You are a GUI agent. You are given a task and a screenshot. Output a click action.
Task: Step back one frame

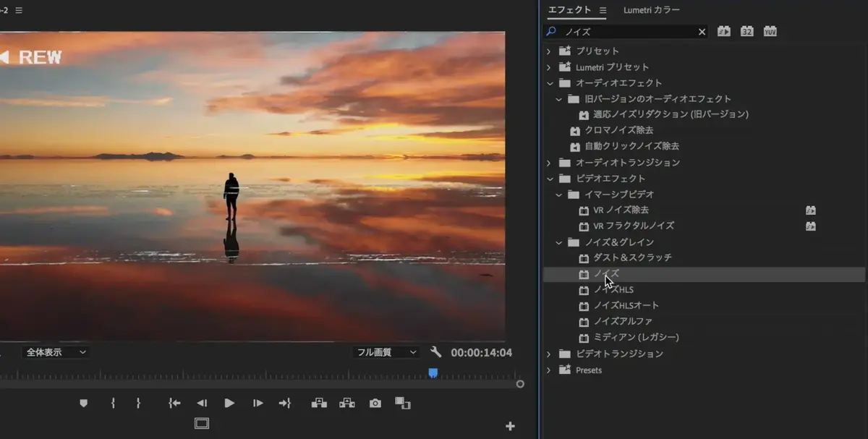tap(202, 404)
